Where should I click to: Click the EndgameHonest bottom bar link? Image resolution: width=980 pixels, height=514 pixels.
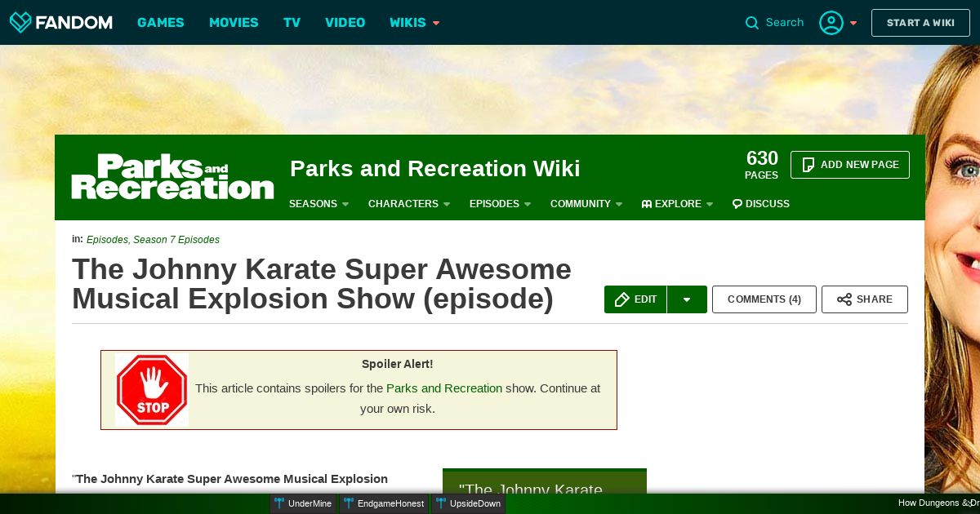(x=384, y=503)
